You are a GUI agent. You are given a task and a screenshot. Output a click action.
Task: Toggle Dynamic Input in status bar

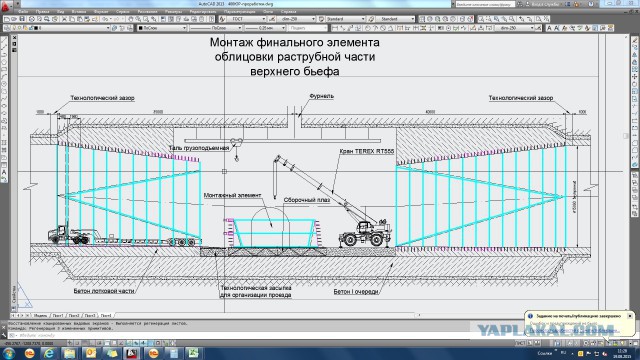click(x=136, y=343)
